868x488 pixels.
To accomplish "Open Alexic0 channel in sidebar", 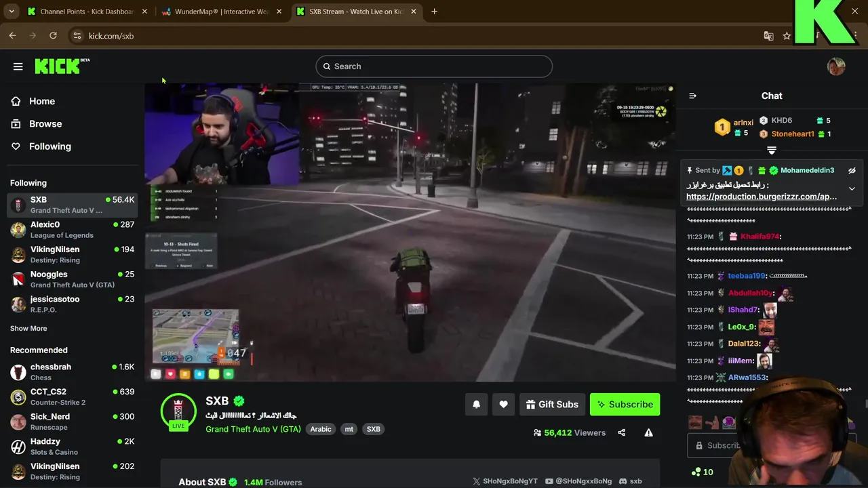I will click(72, 230).
